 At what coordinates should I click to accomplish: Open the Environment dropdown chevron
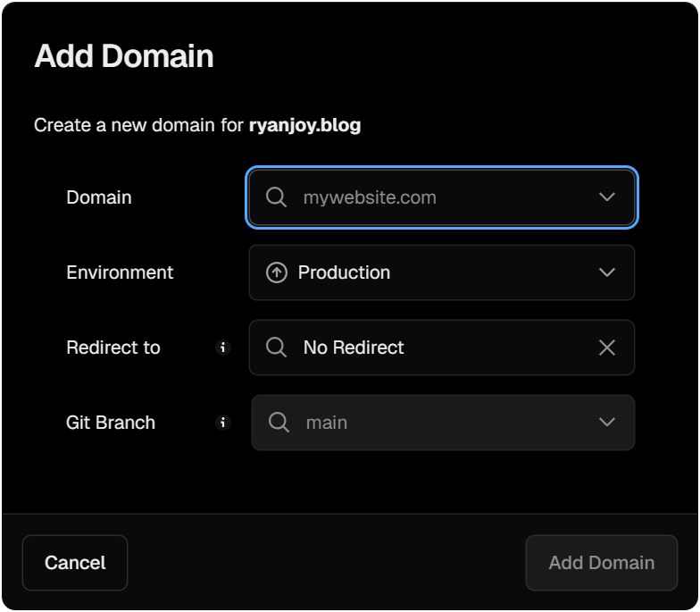pos(607,272)
